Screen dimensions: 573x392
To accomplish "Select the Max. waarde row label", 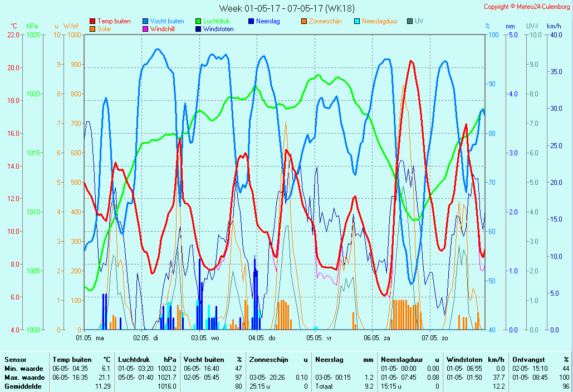I will click(x=23, y=378).
